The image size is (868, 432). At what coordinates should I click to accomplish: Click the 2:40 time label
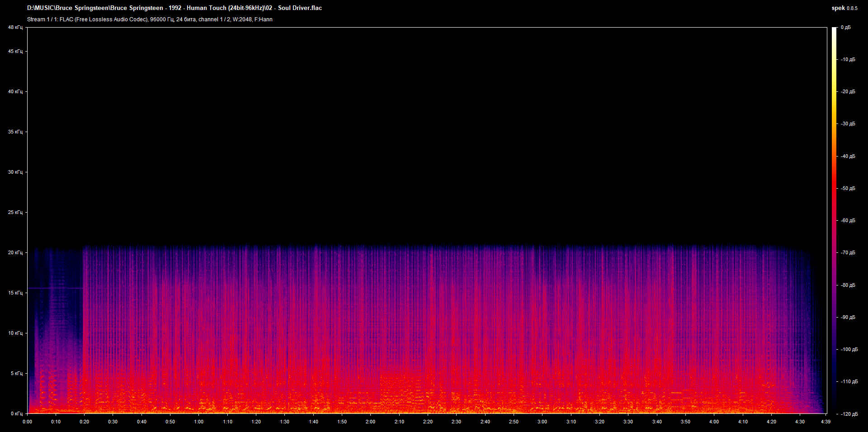pyautogui.click(x=485, y=422)
